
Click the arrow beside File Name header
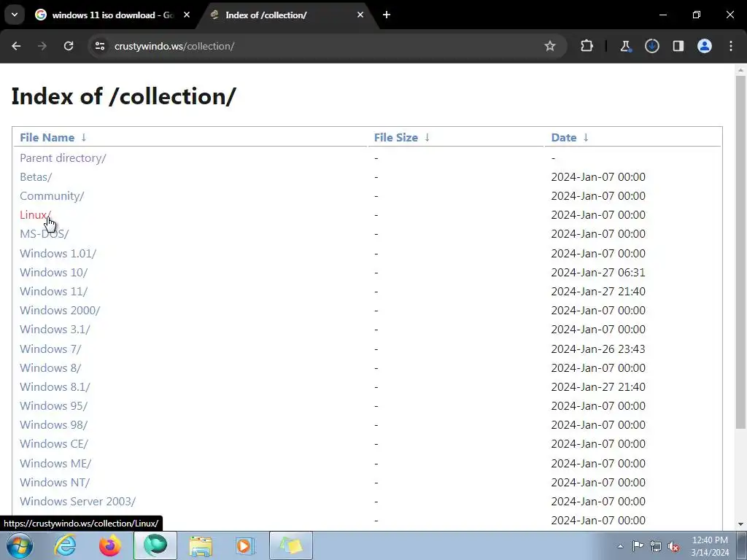[x=84, y=138]
